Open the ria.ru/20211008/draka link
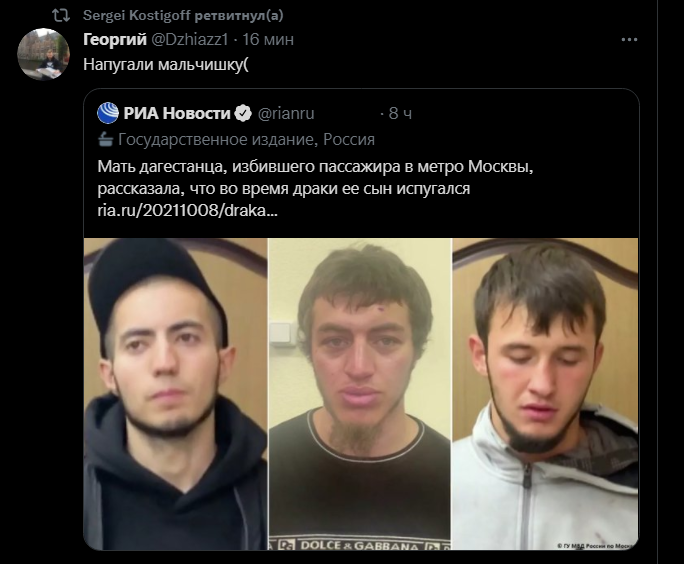 187,211
